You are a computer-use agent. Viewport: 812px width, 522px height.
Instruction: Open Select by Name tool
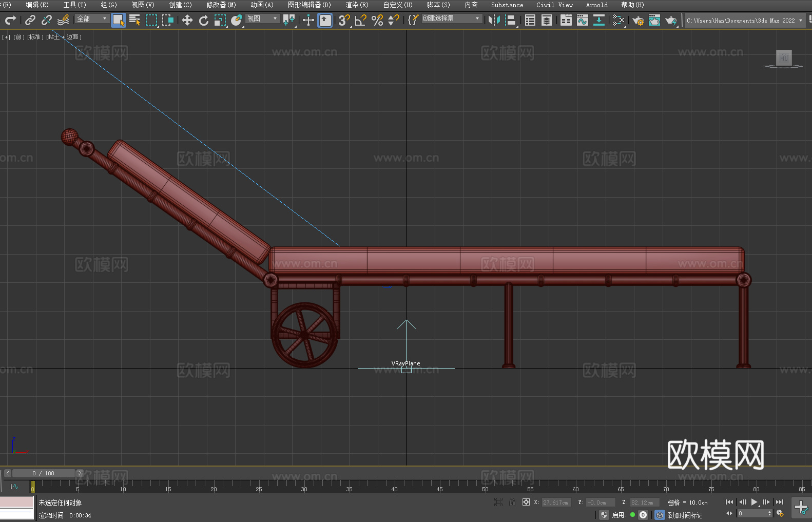point(135,20)
